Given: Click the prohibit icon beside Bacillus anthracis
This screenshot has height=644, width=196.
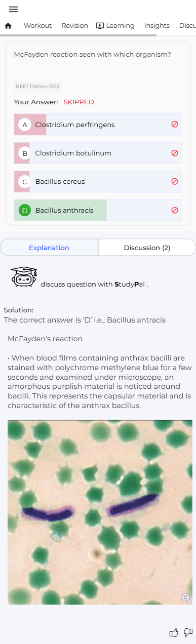Looking at the screenshot, I should (175, 210).
